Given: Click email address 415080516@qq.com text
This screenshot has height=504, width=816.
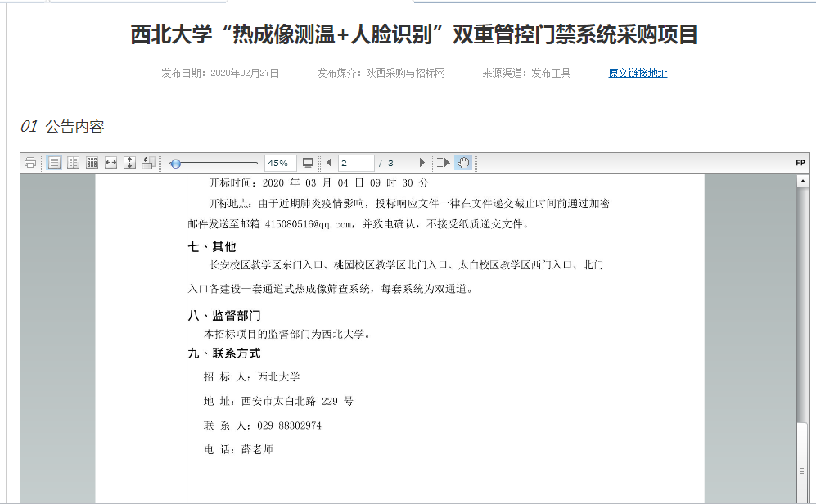Looking at the screenshot, I should (x=308, y=224).
